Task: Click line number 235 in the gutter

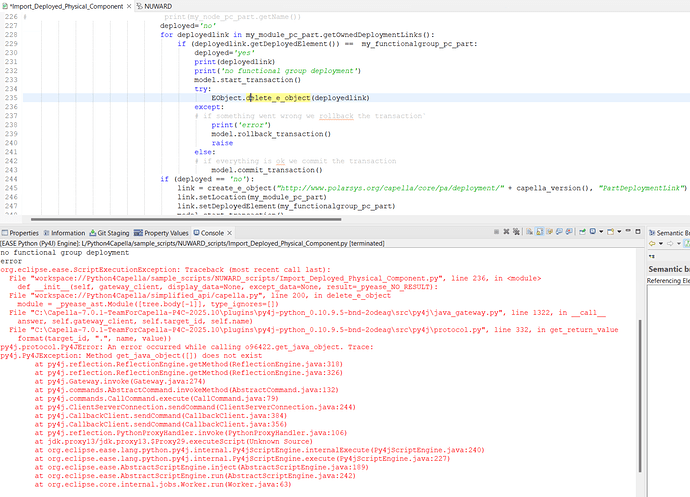Action: click(11, 98)
